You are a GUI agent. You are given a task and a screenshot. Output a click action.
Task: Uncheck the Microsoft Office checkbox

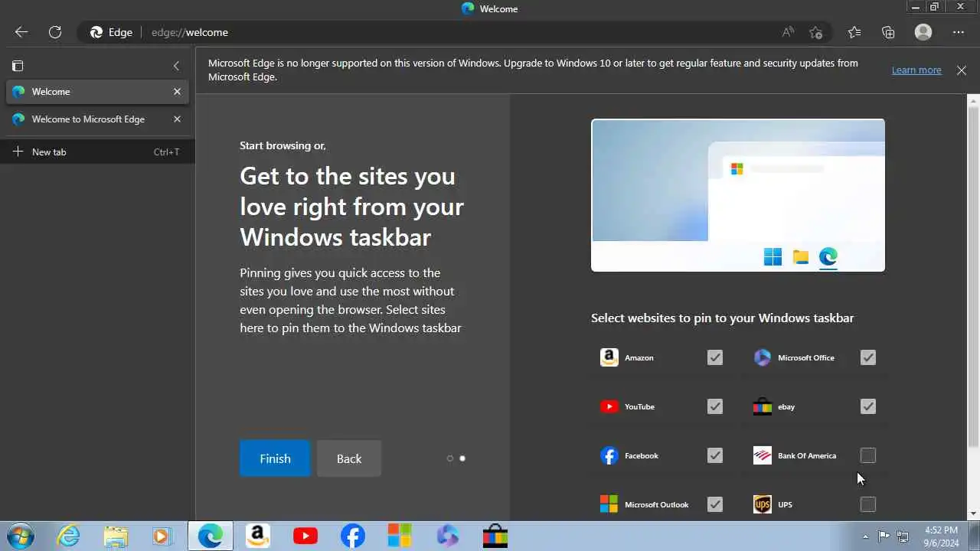click(868, 357)
